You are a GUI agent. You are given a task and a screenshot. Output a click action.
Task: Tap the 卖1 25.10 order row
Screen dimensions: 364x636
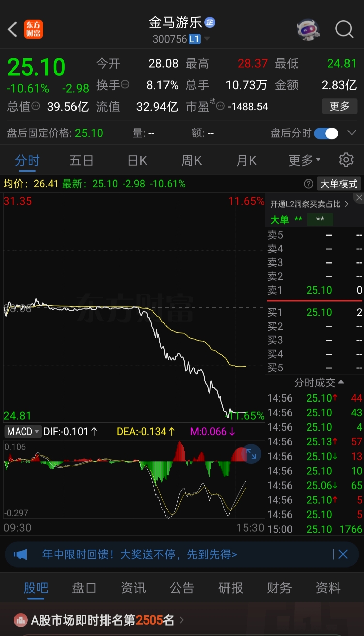tap(315, 290)
